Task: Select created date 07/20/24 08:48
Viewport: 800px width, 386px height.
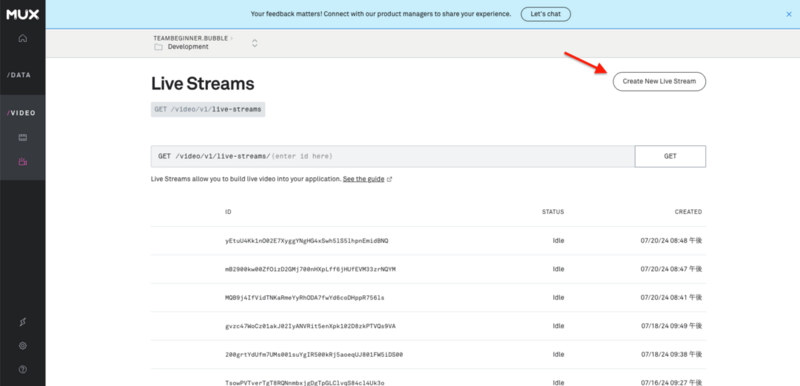Action: point(671,241)
